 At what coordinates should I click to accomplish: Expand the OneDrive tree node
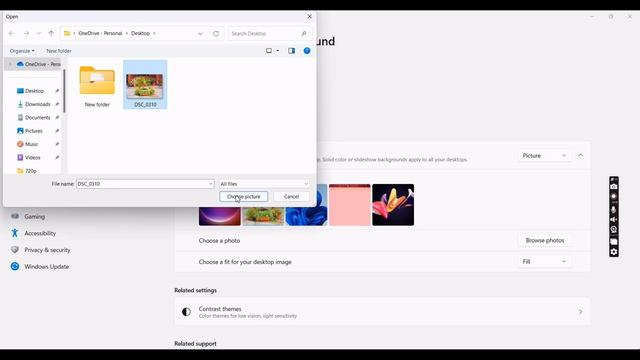[x=10, y=64]
